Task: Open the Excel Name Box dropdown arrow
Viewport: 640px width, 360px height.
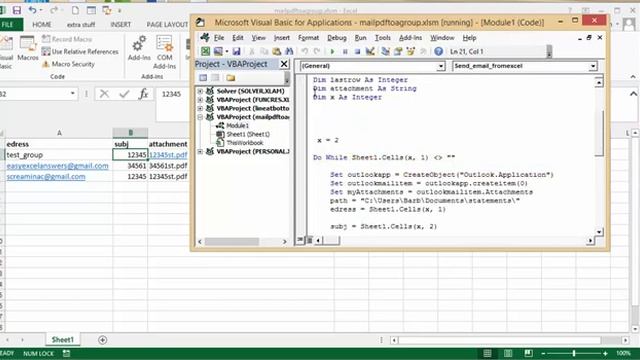Action: (73, 94)
